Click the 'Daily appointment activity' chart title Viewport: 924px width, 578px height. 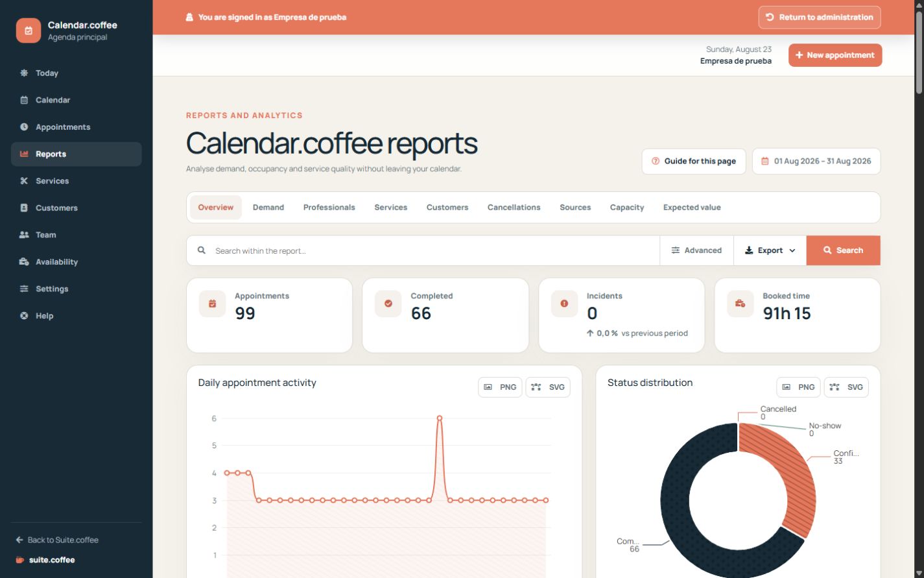pyautogui.click(x=257, y=383)
